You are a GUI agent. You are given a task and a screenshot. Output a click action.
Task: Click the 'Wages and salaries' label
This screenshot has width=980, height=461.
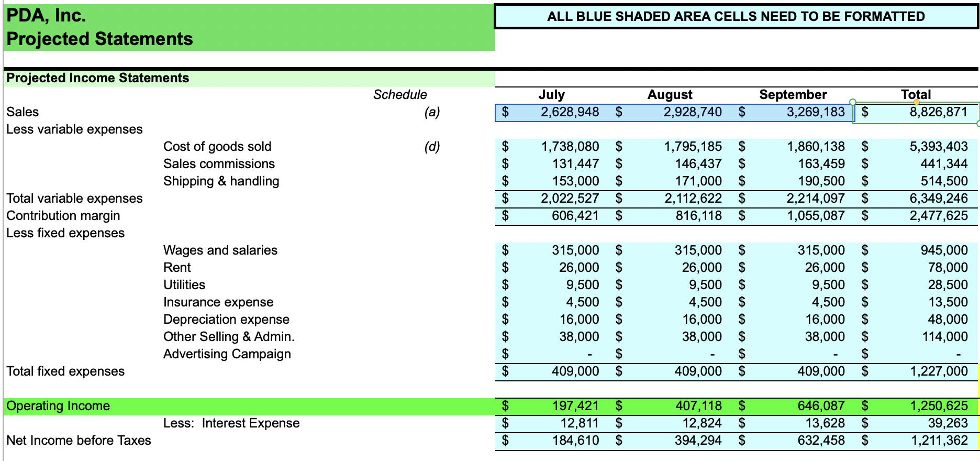220,250
